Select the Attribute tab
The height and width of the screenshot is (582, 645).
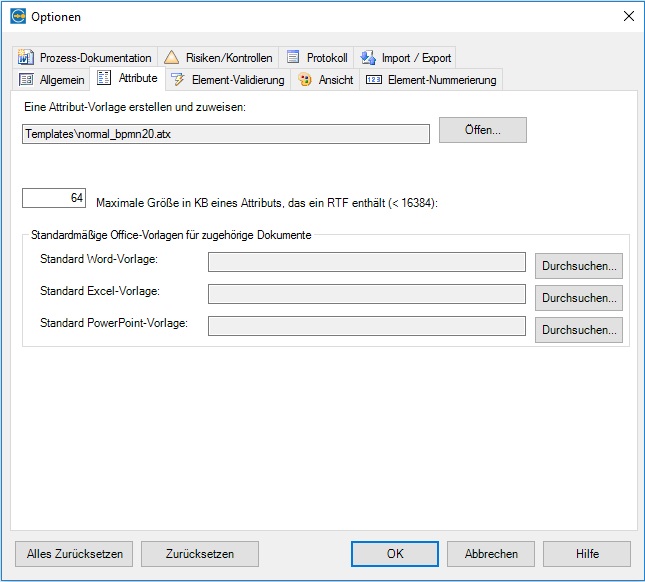(128, 78)
